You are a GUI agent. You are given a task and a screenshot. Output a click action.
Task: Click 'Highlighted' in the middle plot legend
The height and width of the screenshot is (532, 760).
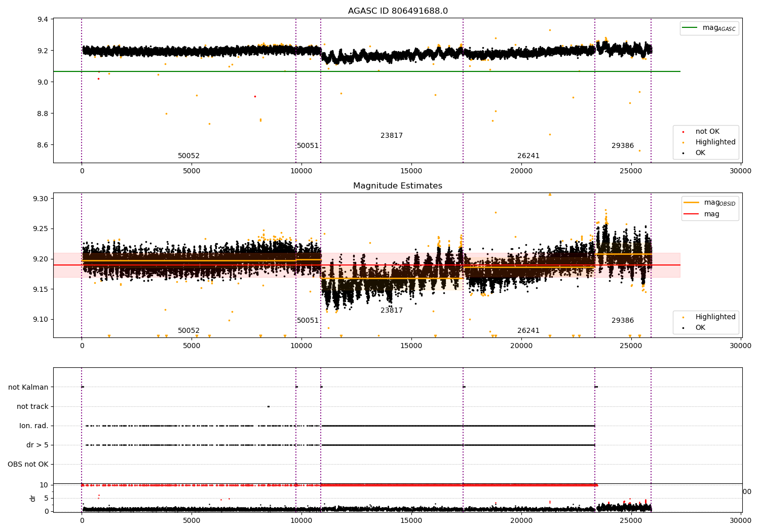(x=715, y=317)
